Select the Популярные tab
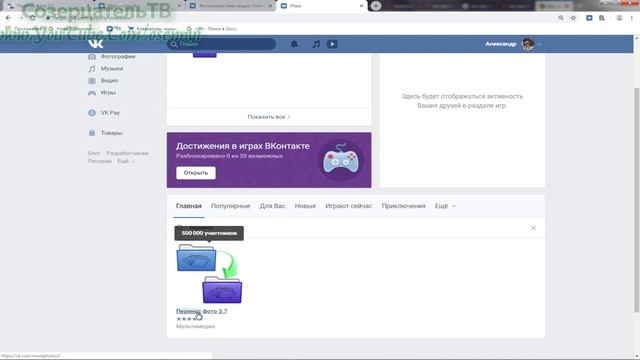Viewport: 640px width, 360px height. tap(231, 206)
